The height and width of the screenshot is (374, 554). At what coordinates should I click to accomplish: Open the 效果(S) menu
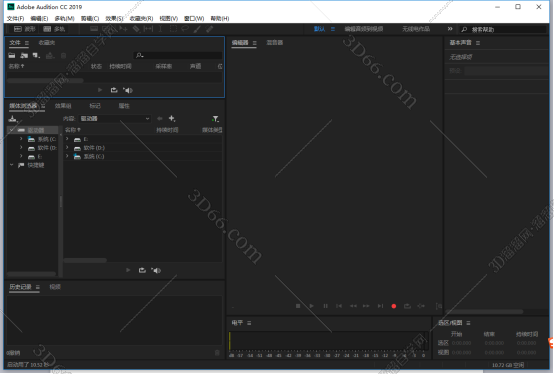(114, 18)
